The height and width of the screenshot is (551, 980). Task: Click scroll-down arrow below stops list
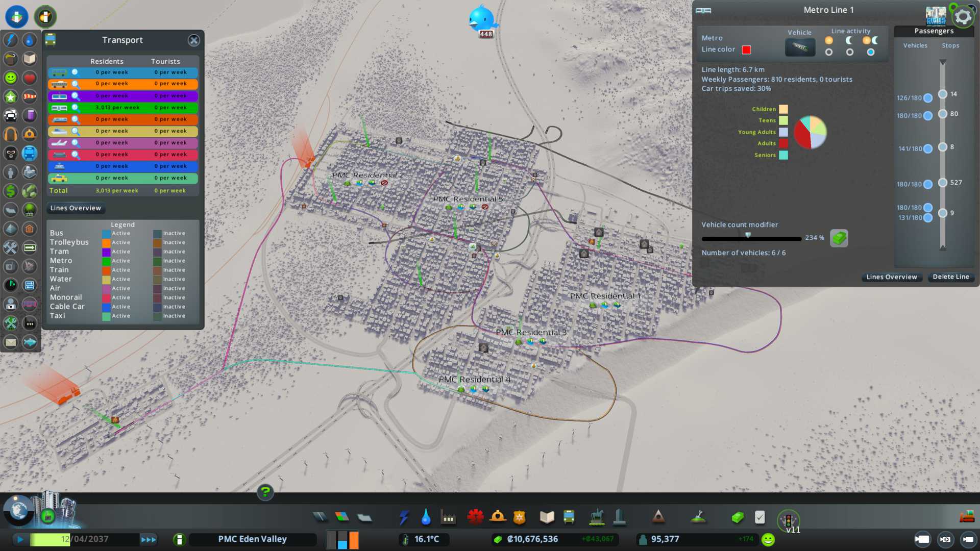tap(943, 247)
